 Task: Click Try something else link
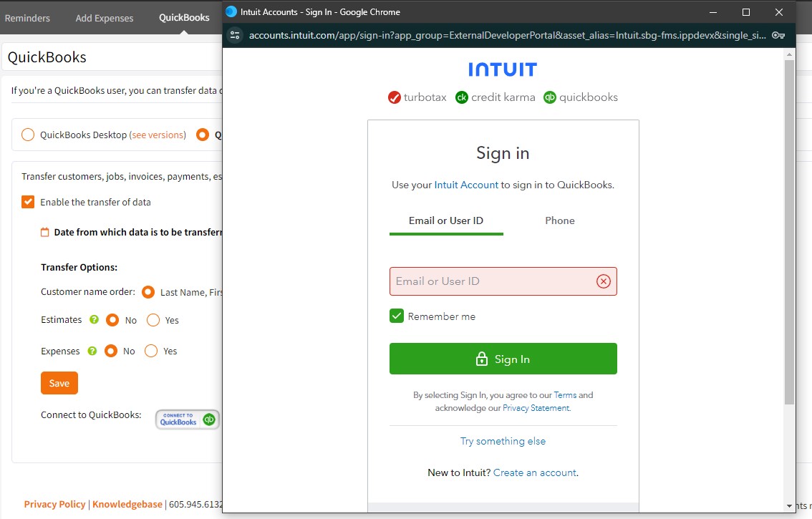[x=503, y=441]
